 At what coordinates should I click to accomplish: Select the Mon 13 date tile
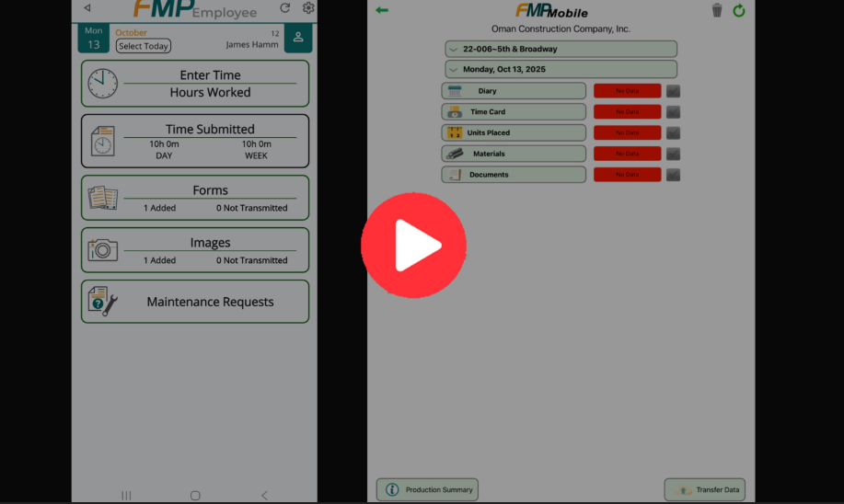[94, 38]
